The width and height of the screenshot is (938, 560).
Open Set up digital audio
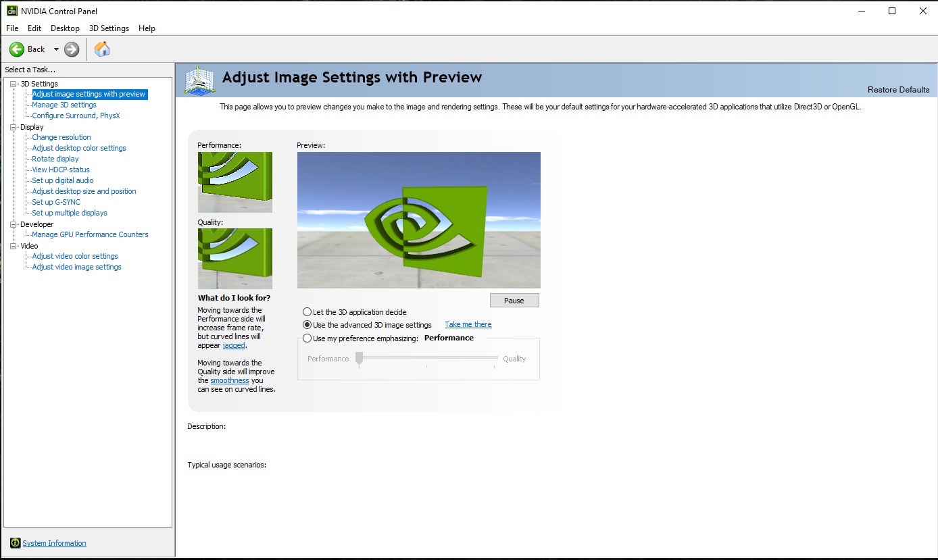click(x=63, y=181)
